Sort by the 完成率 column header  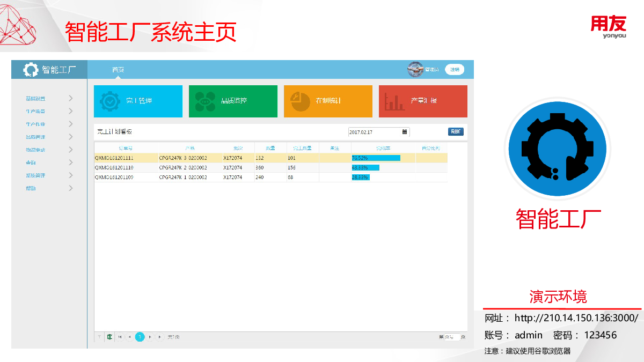tap(383, 148)
